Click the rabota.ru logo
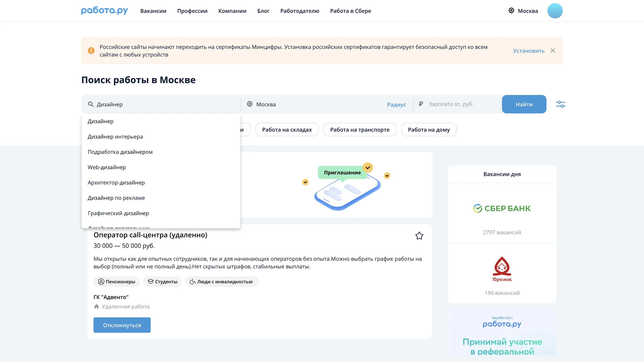This screenshot has height=362, width=644. [104, 11]
